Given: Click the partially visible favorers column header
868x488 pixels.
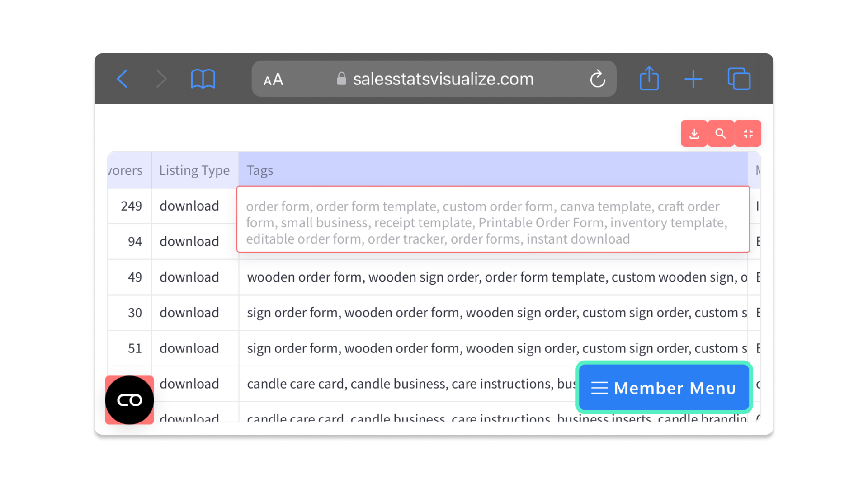Looking at the screenshot, I should (x=129, y=170).
